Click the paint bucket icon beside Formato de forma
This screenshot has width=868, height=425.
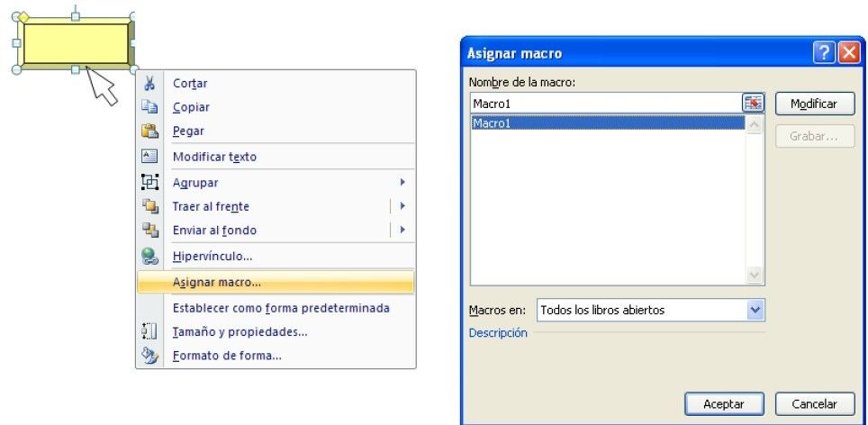[149, 356]
